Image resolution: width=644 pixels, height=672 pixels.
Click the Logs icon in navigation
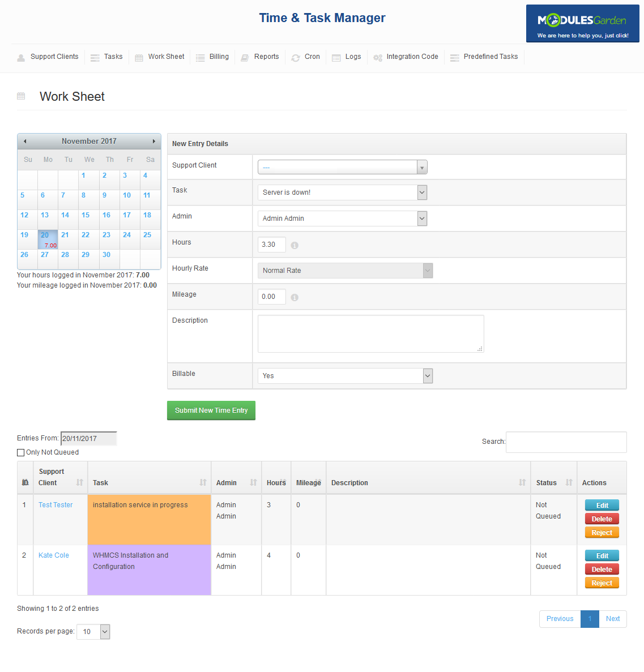coord(336,58)
